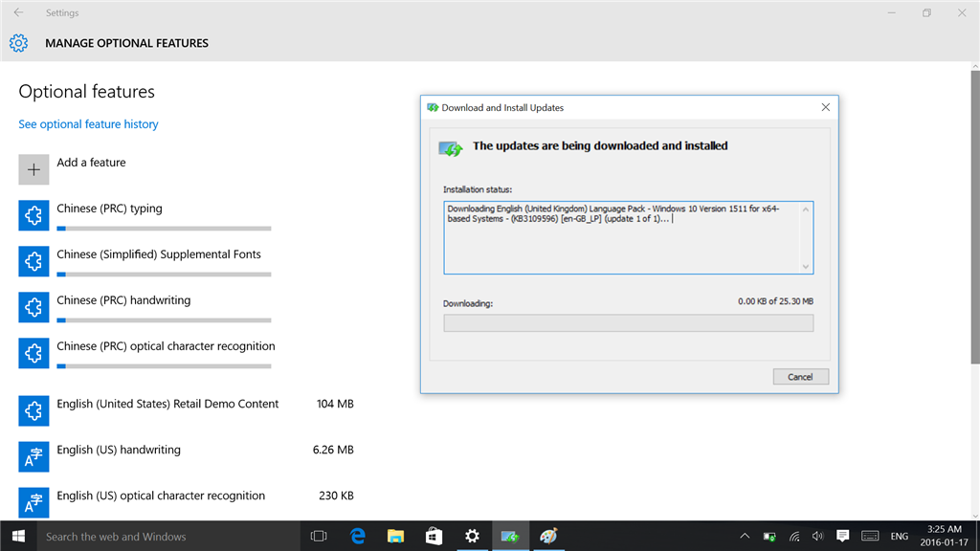Select the Chinese (PRC) handwriting feature icon

[x=33, y=307]
